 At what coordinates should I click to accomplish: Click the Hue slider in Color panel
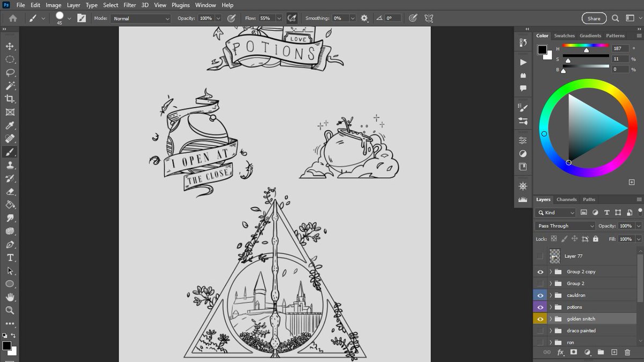[x=586, y=47]
